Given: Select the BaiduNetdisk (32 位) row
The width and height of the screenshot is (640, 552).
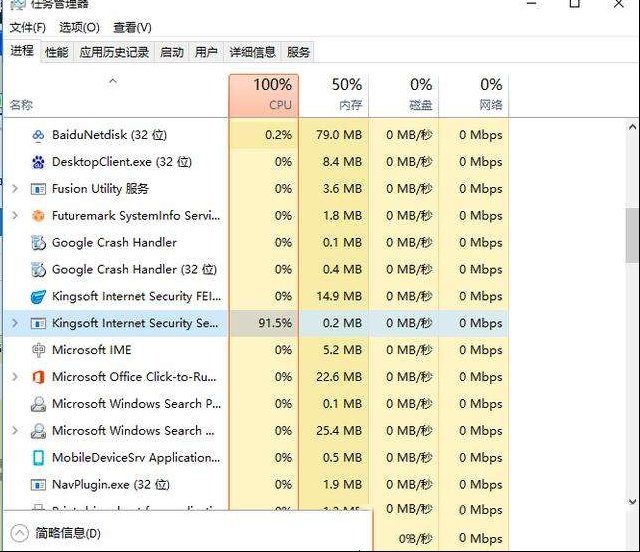Looking at the screenshot, I should [x=256, y=135].
